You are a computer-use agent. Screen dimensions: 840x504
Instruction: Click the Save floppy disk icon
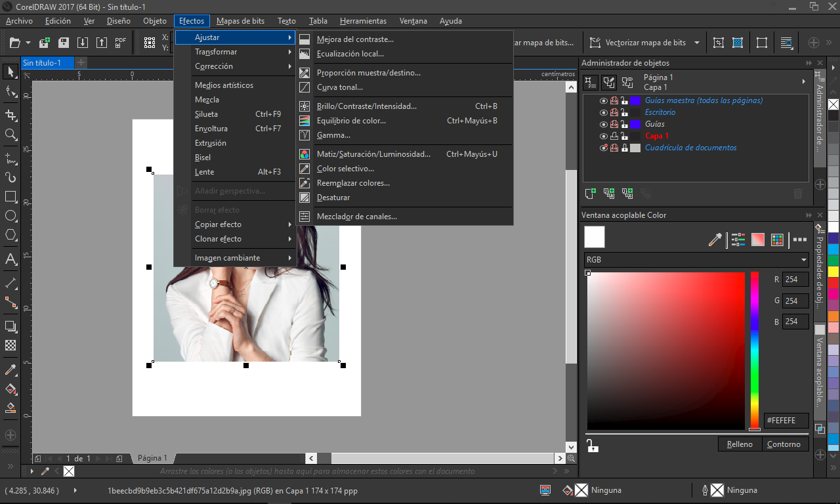click(64, 43)
